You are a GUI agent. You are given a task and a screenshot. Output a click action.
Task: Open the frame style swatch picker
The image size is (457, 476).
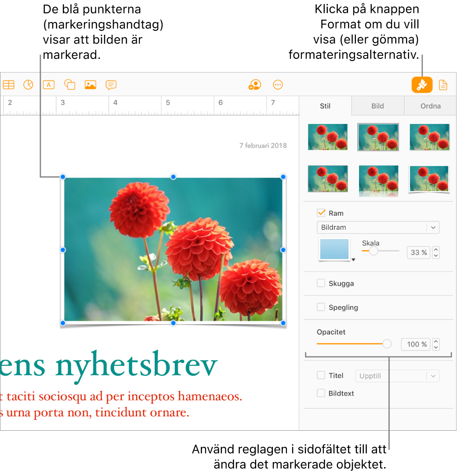point(334,249)
